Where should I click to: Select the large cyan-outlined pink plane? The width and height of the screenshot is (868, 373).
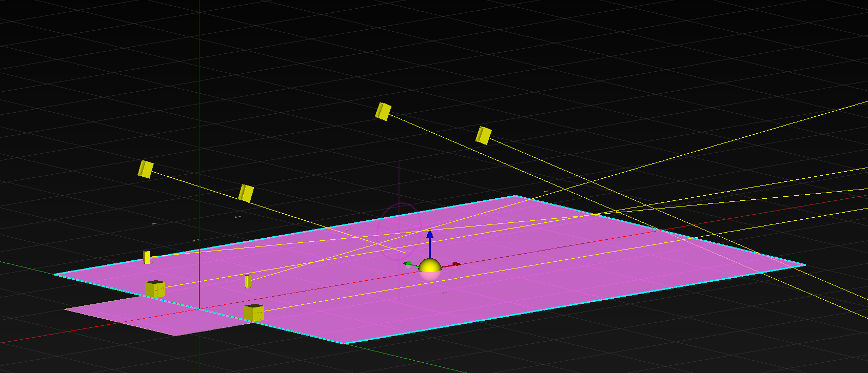coord(429,270)
